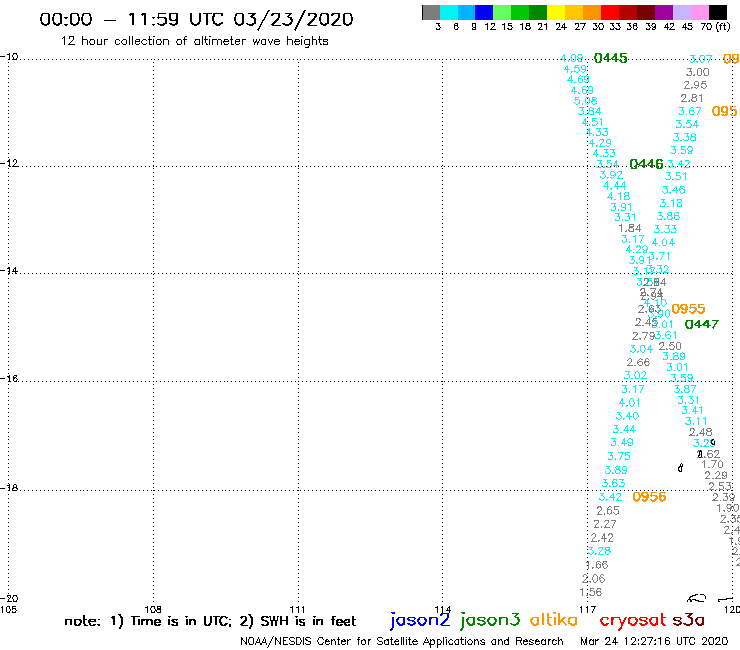
Task: Select the purple 42 ft legend swatch
Action: point(664,12)
